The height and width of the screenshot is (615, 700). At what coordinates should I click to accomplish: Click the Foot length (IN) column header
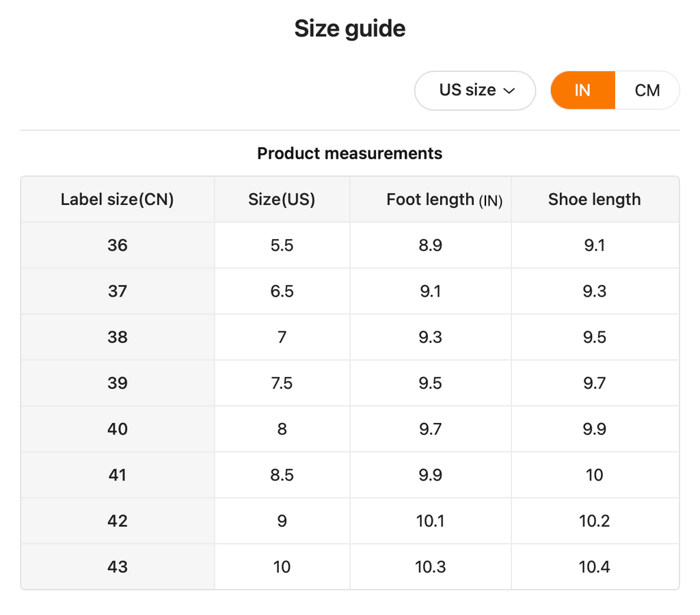(x=444, y=200)
